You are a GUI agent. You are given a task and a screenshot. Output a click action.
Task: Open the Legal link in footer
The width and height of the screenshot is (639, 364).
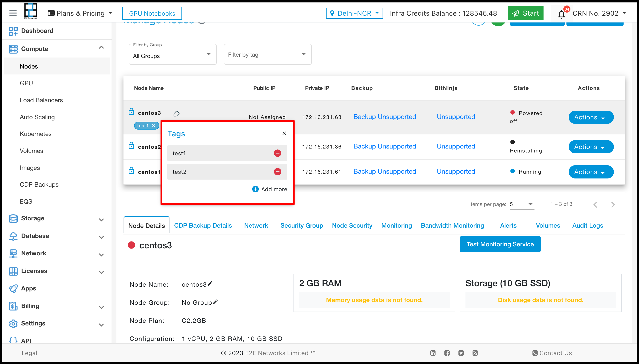29,353
